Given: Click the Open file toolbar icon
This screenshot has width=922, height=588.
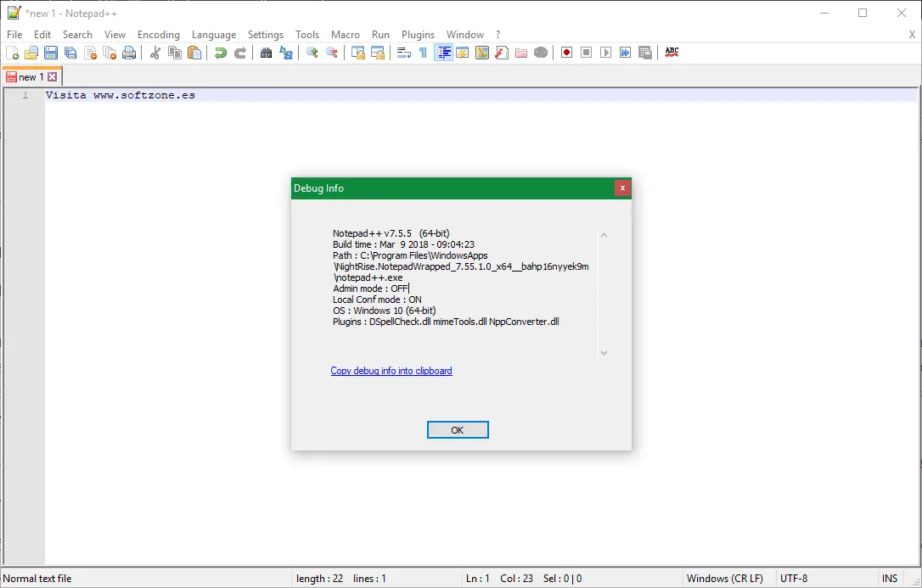Looking at the screenshot, I should (31, 53).
